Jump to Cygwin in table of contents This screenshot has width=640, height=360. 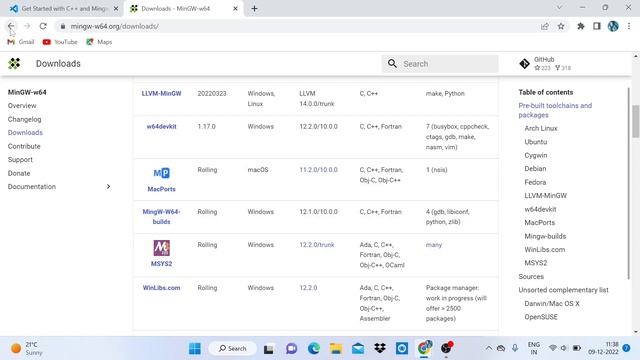(x=536, y=155)
